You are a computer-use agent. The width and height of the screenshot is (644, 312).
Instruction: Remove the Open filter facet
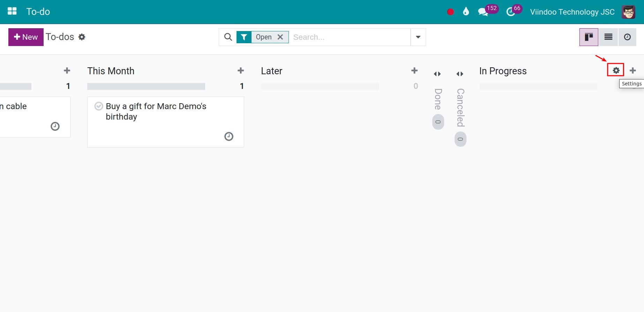[280, 37]
